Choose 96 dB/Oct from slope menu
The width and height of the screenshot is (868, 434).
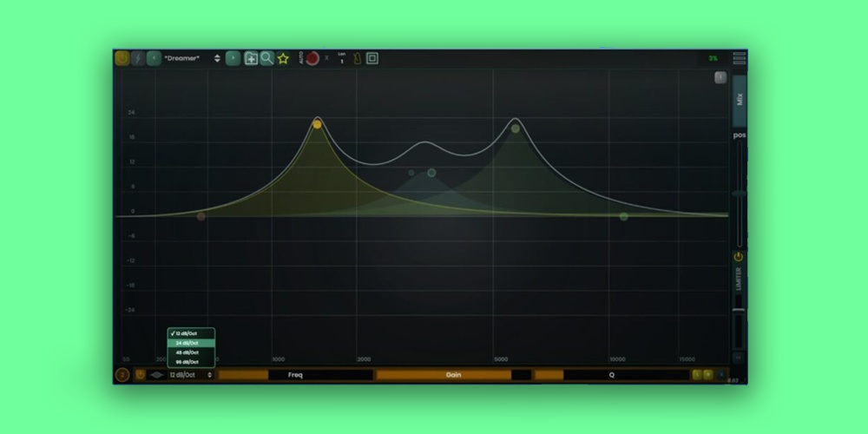coord(191,362)
